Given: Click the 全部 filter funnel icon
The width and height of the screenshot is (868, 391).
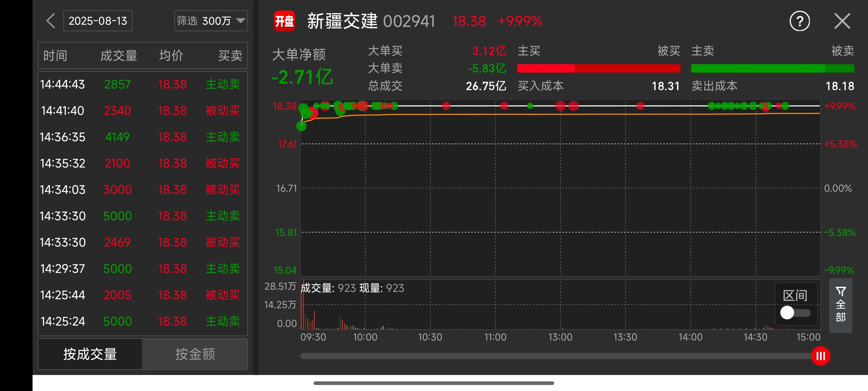Looking at the screenshot, I should [x=840, y=305].
